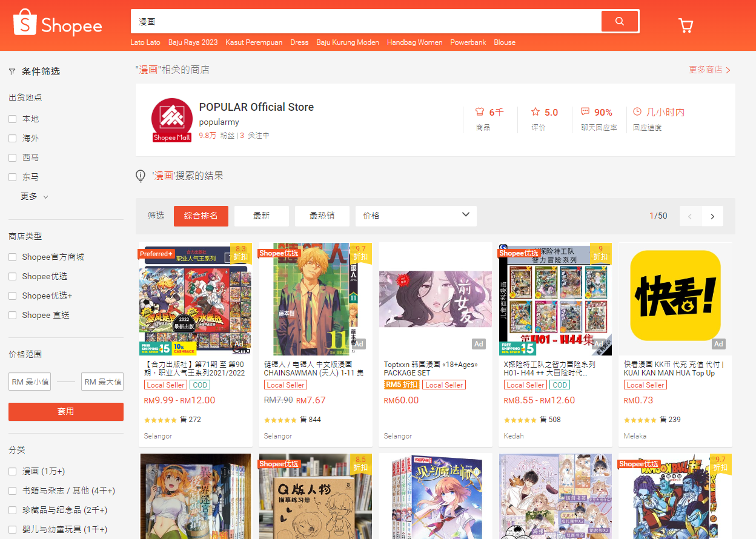Click the RM5 折扣 voucher badge
The image size is (756, 539).
point(403,385)
